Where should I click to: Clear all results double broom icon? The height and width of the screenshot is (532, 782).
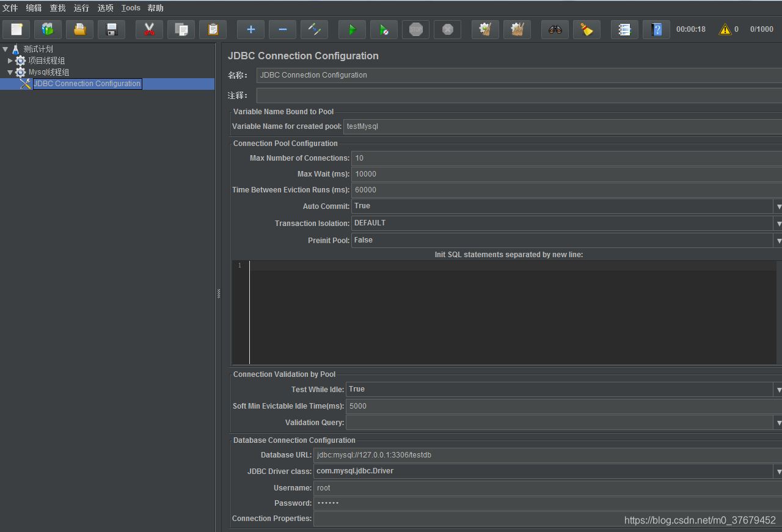517,29
